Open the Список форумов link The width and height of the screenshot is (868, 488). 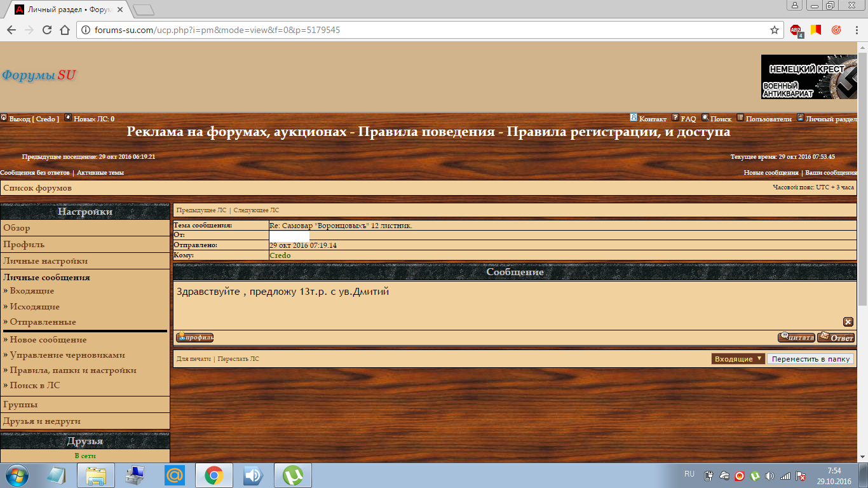[37, 188]
